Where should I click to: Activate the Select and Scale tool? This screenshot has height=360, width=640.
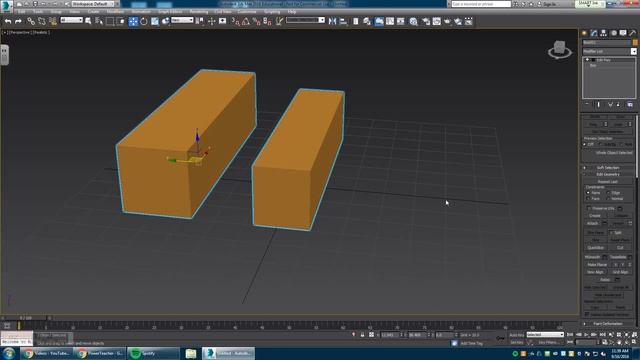tap(155, 21)
